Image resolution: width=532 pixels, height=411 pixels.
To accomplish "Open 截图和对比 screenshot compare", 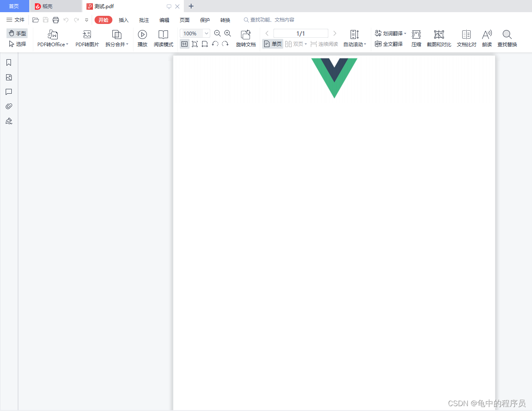I will (x=439, y=39).
